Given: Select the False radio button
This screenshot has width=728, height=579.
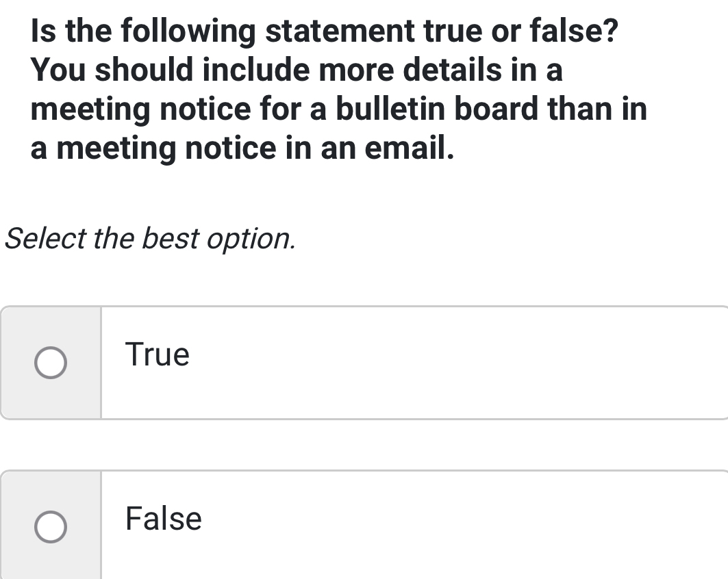Looking at the screenshot, I should click(51, 528).
